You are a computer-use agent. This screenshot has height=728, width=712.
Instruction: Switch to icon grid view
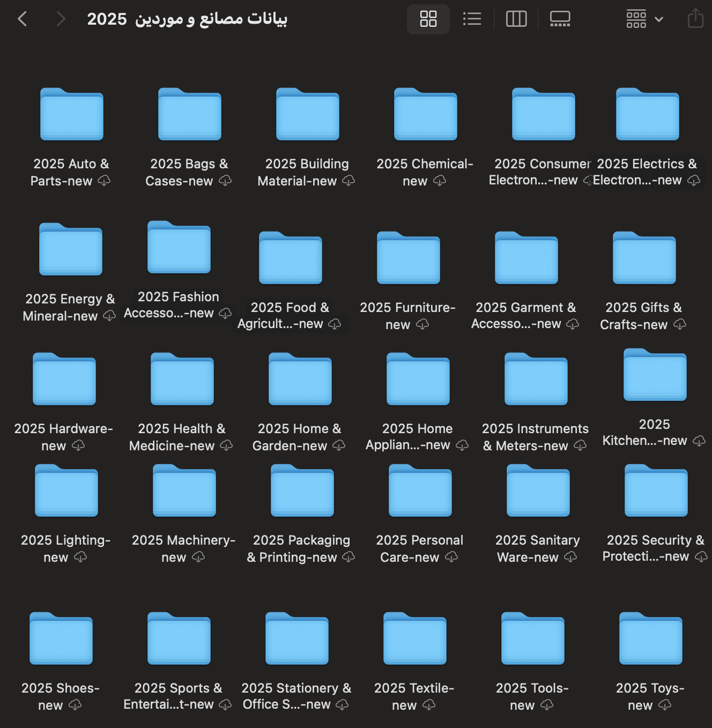click(428, 19)
